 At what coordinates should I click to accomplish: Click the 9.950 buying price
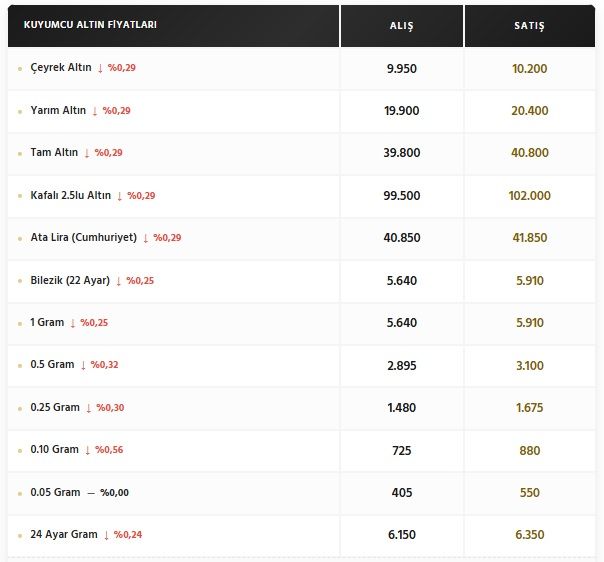pyautogui.click(x=402, y=69)
